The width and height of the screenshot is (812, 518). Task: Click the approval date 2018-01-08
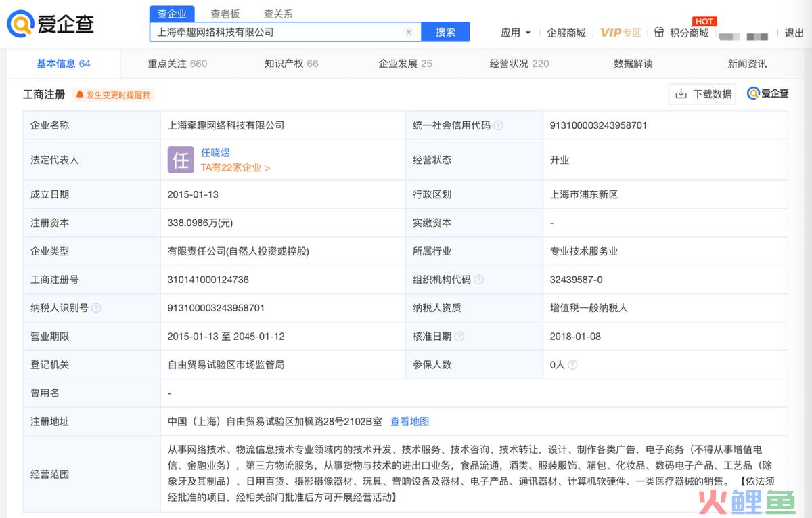pos(575,337)
